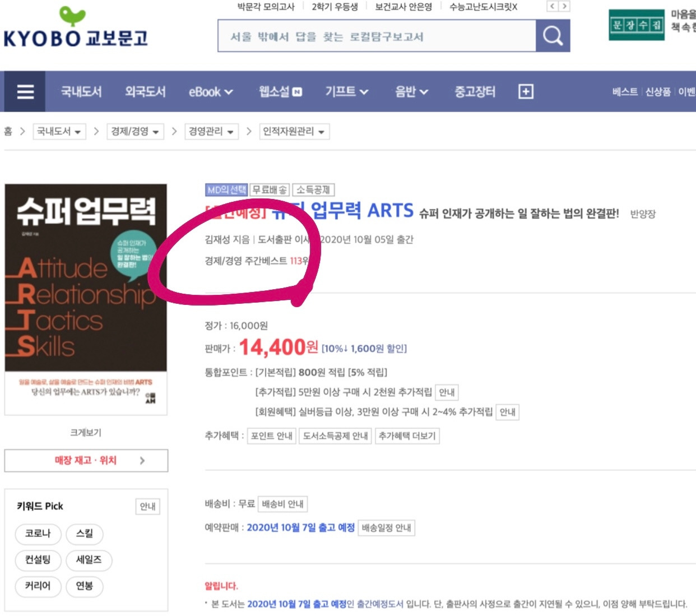Screen dimensions: 696x616
Task: Open 배송일정 안내 button
Action: 386,527
